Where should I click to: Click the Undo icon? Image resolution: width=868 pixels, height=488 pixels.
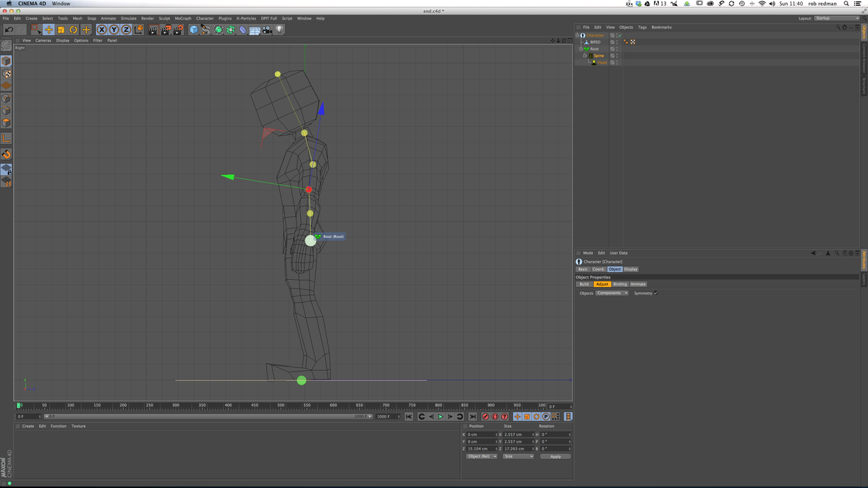pyautogui.click(x=10, y=29)
